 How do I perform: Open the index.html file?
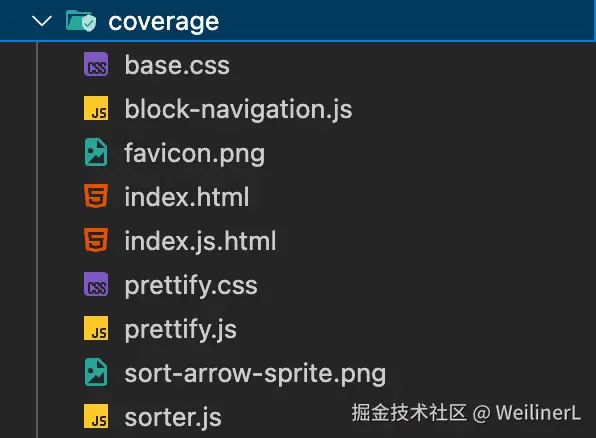point(187,197)
